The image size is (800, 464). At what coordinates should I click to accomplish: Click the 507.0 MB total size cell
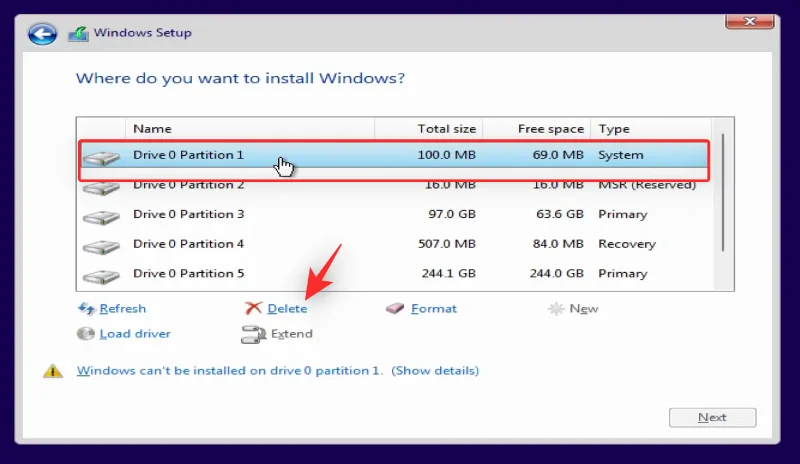[x=447, y=244]
